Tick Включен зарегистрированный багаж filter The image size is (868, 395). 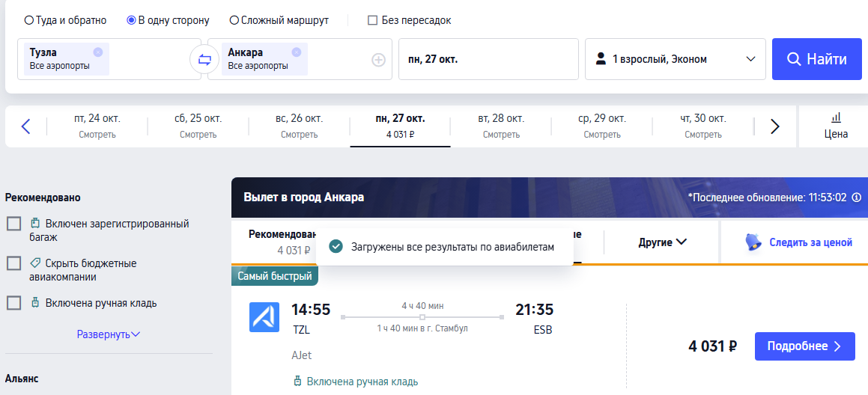pyautogui.click(x=13, y=224)
